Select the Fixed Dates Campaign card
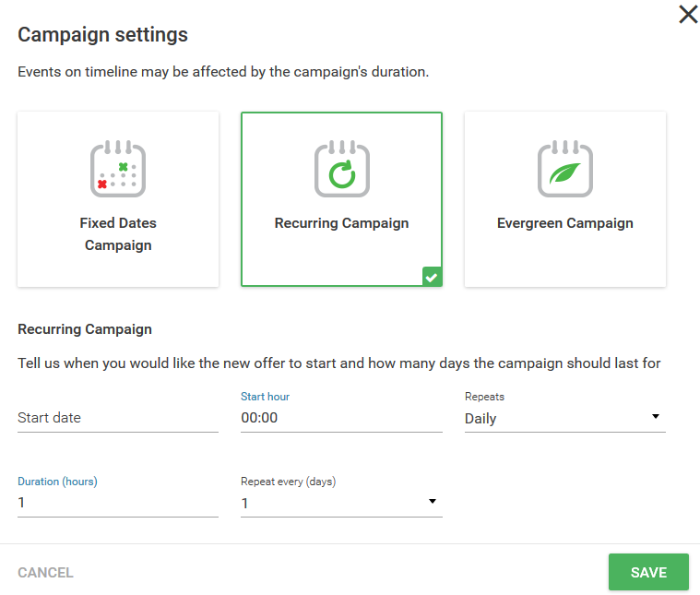The height and width of the screenshot is (595, 700). pyautogui.click(x=118, y=199)
